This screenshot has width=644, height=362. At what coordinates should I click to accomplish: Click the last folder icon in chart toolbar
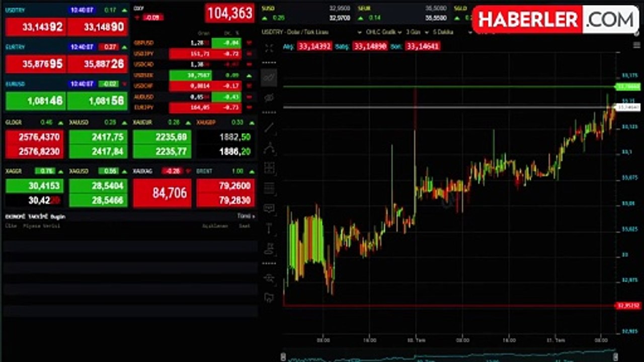pyautogui.click(x=269, y=297)
